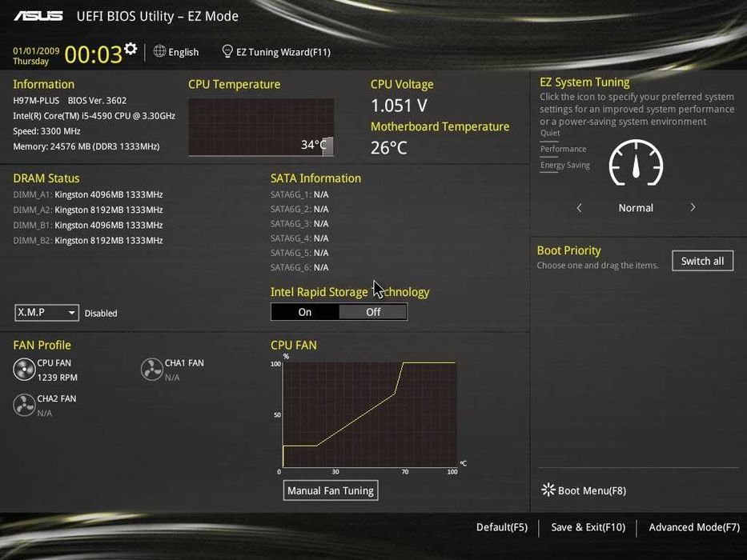
Task: Click the globe language icon
Action: [x=159, y=51]
